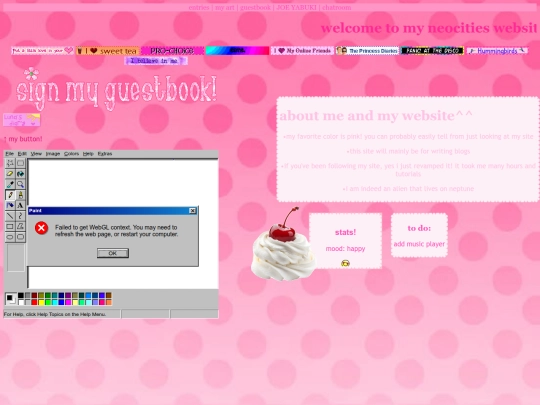Click the Hummingbirds blinkie badge
The width and height of the screenshot is (540, 405).
tap(497, 51)
